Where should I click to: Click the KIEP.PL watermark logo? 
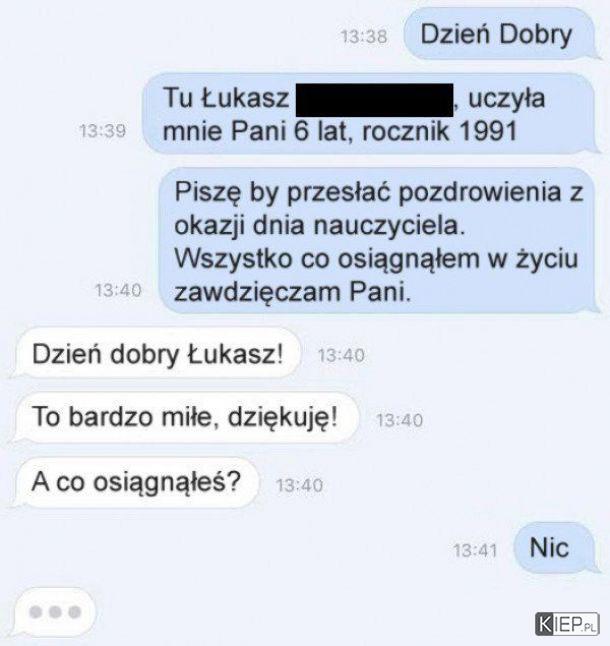click(x=567, y=624)
